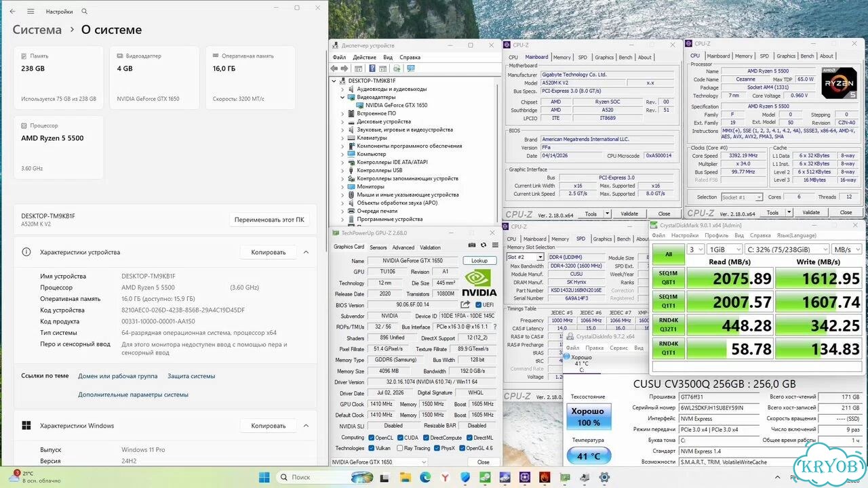Click Device Manager back toolbar arrow
The image size is (868, 488).
click(x=334, y=68)
